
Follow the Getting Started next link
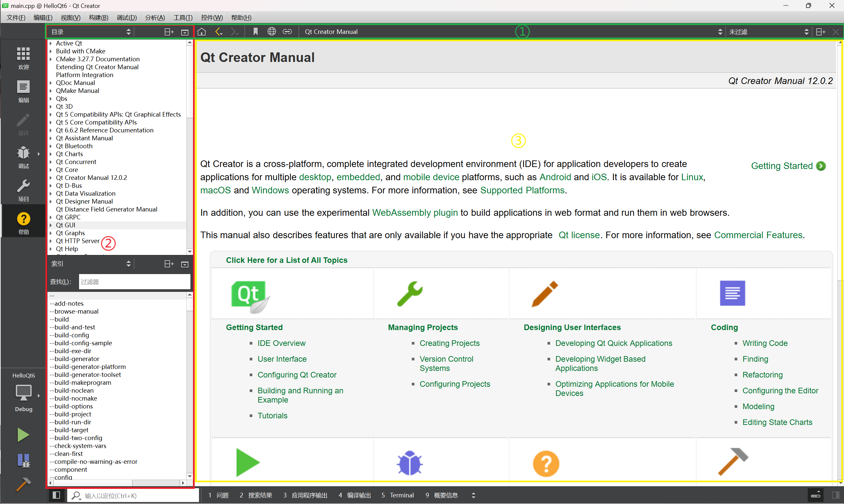[x=788, y=166]
